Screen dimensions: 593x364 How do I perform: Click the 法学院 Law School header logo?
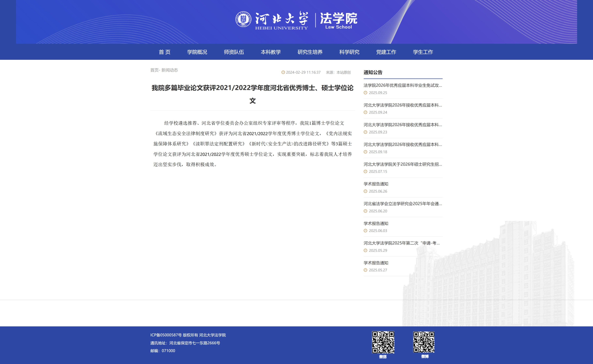pos(339,21)
